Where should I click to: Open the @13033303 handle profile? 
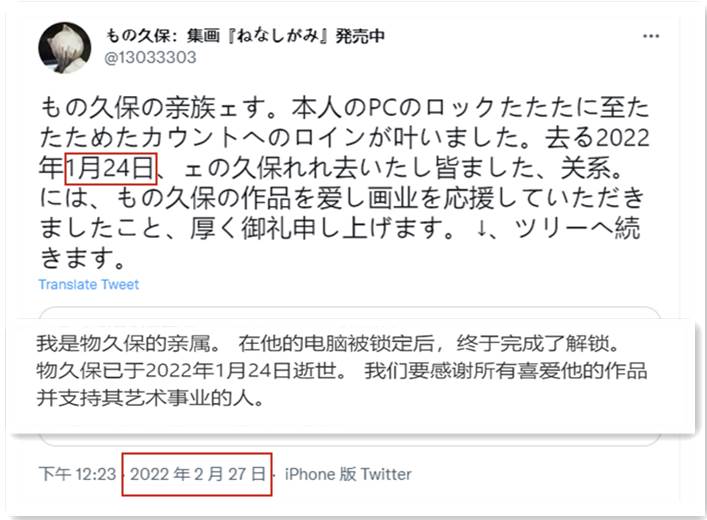click(150, 58)
